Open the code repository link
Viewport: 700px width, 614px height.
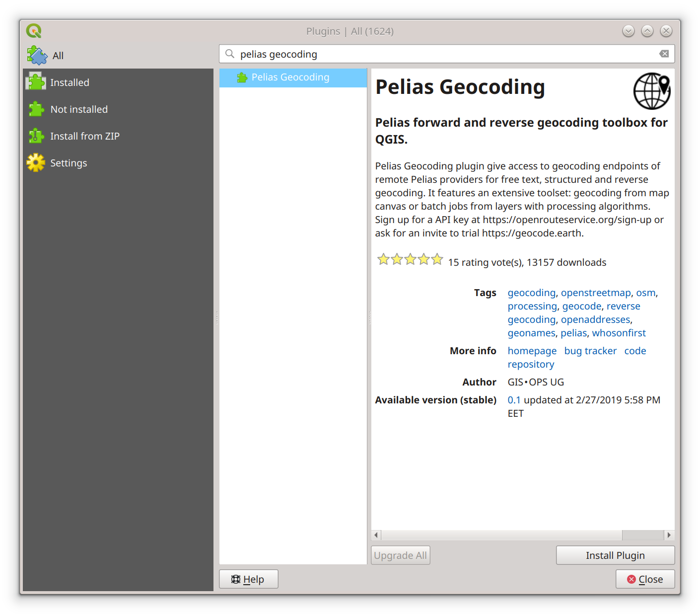tap(635, 351)
